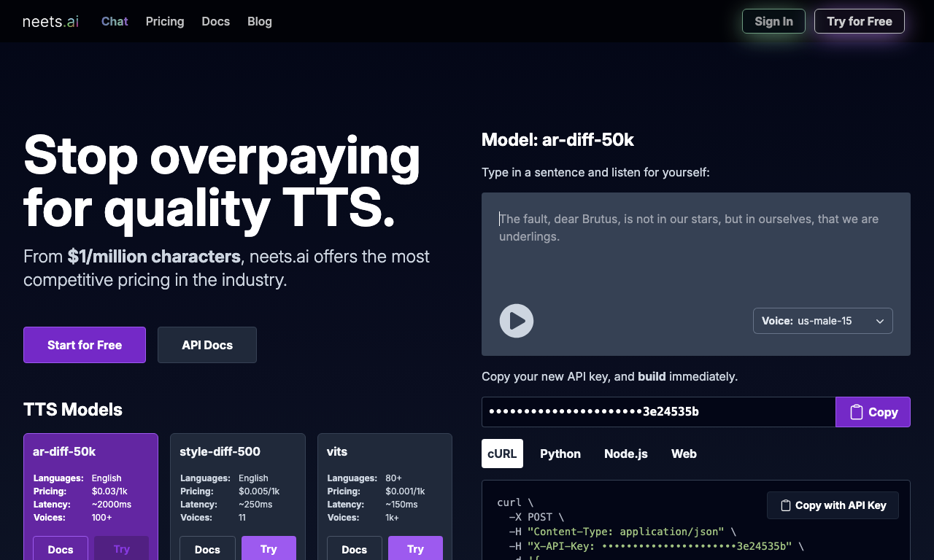Image resolution: width=934 pixels, height=560 pixels.
Task: Go to Pricing in the top navigation
Action: (x=165, y=21)
